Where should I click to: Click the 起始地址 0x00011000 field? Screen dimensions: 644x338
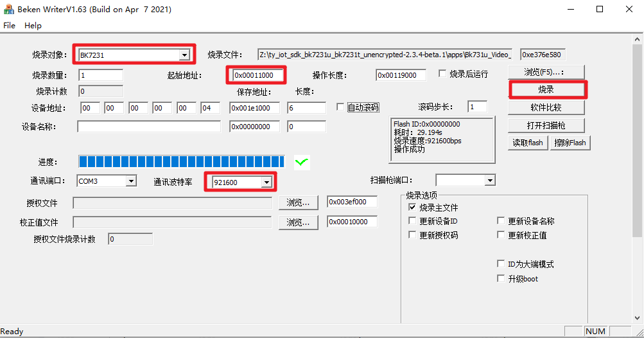click(257, 75)
